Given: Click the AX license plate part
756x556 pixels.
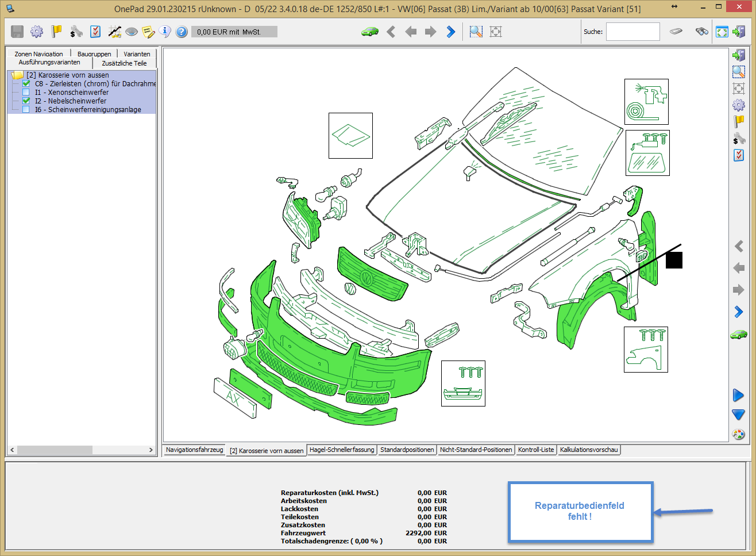Looking at the screenshot, I should pyautogui.click(x=235, y=397).
